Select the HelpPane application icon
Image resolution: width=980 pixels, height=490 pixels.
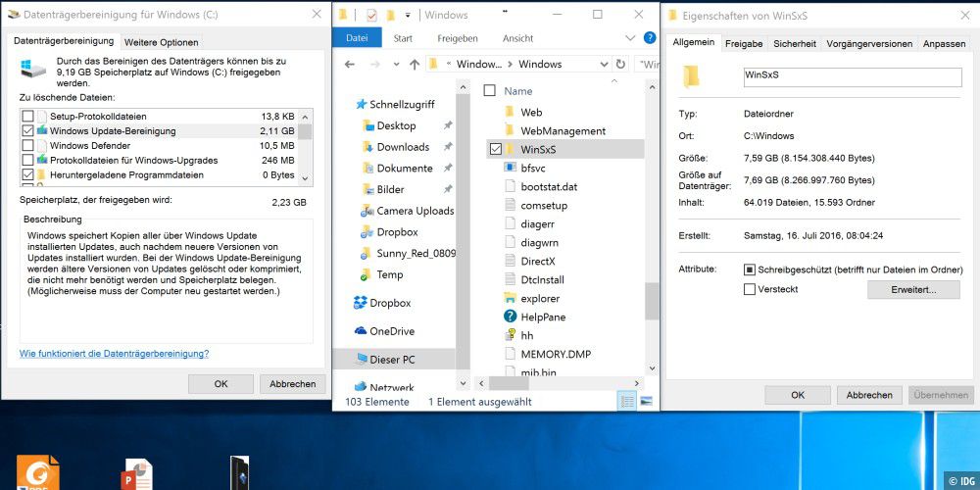[510, 317]
